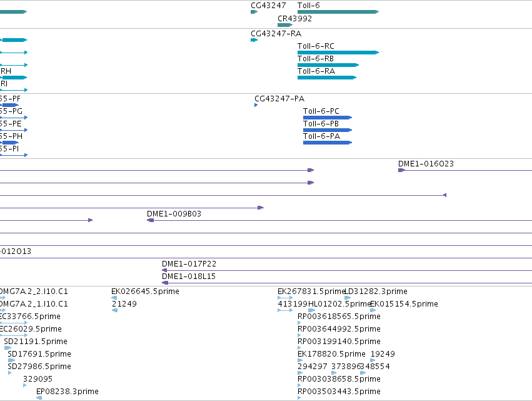
Task: Click the DMG7A.2_1.I10.C1 EST label
Action: pos(34,304)
